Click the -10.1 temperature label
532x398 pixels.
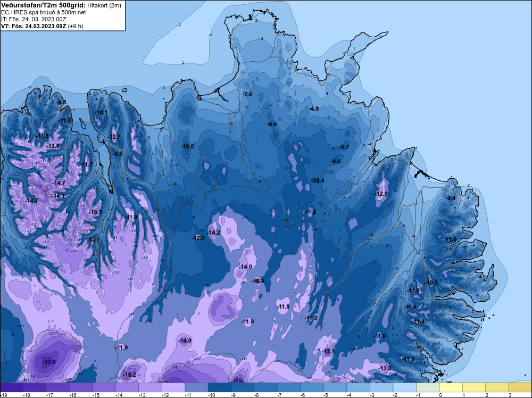click(x=101, y=112)
